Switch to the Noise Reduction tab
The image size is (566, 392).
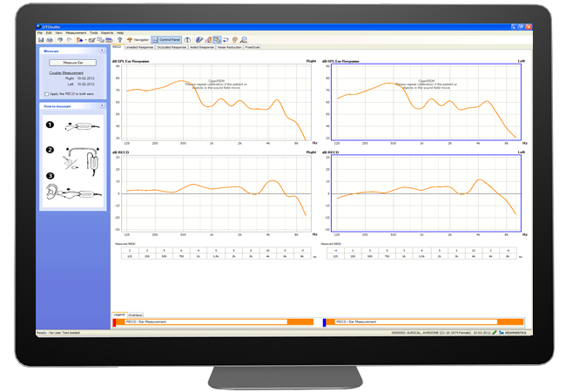click(x=228, y=47)
